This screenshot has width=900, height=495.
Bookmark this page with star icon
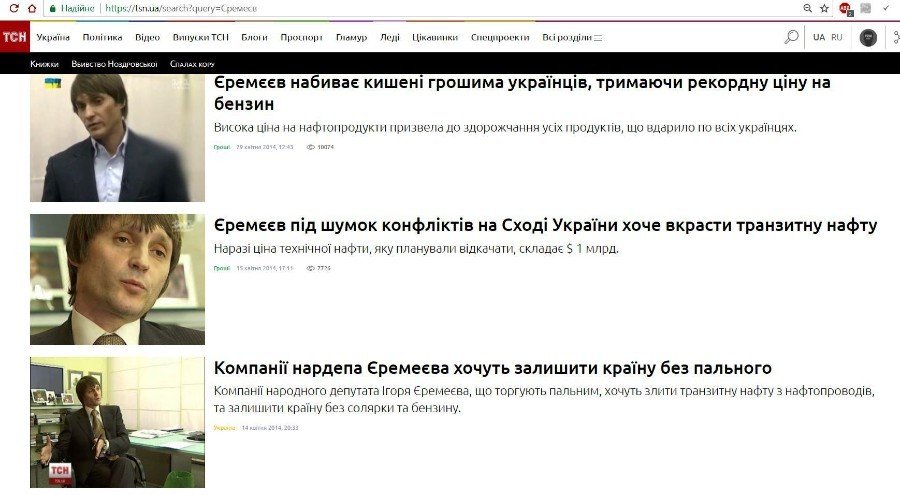point(825,8)
